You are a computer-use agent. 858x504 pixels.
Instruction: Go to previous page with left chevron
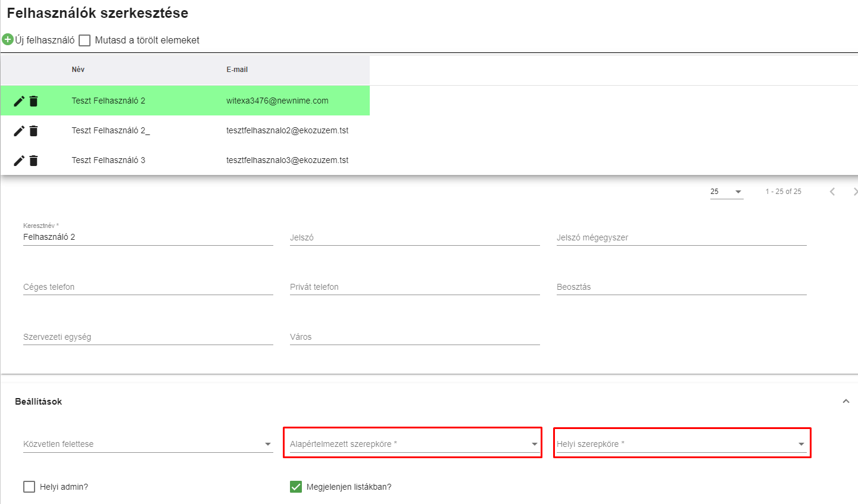tap(832, 192)
